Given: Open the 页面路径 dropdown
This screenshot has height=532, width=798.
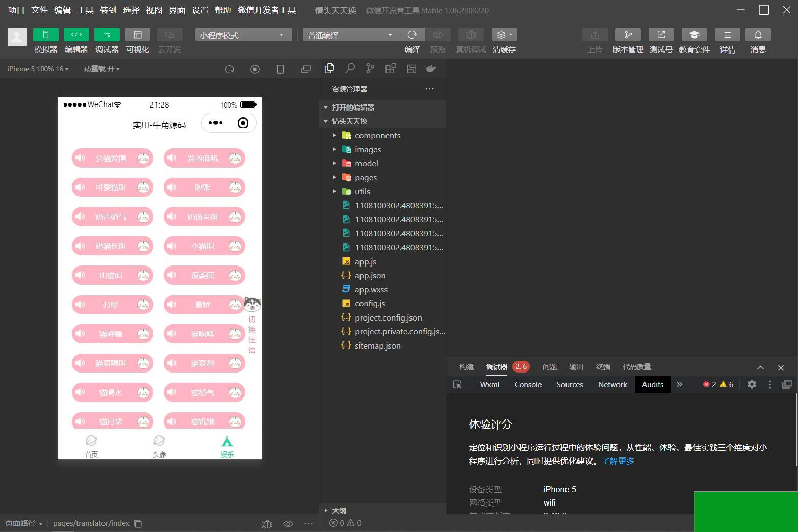Looking at the screenshot, I should [24, 523].
